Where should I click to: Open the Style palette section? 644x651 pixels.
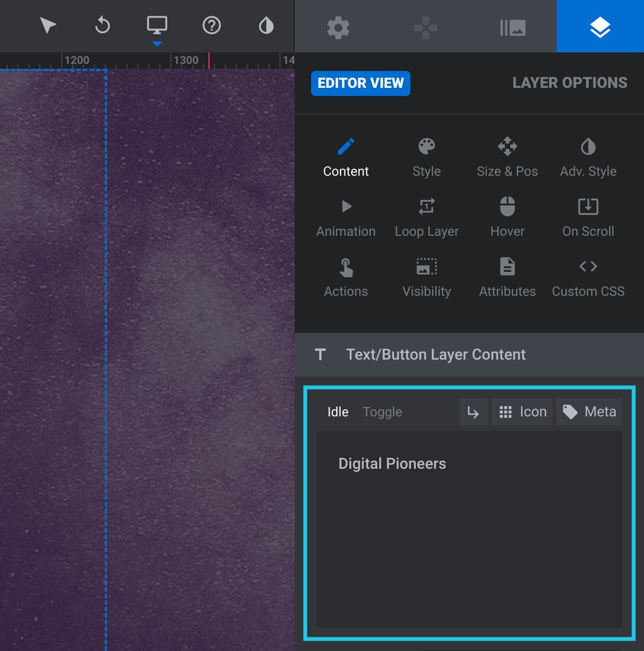click(426, 158)
